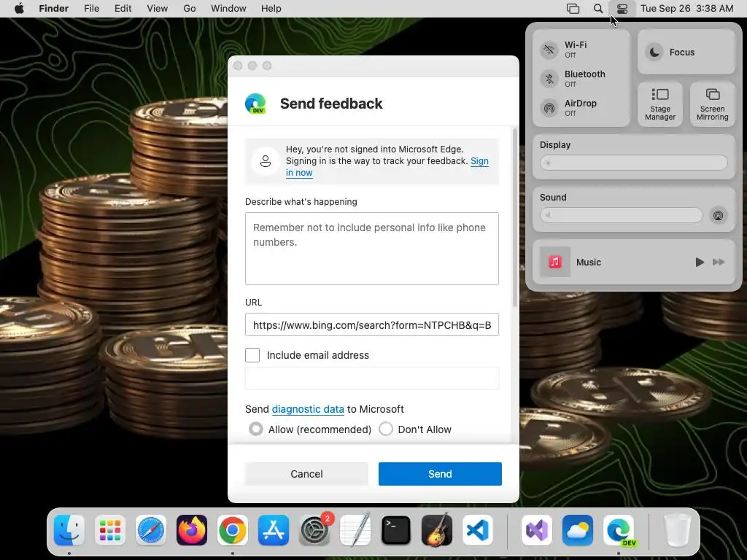Open the Music app icon in Control Center
The image size is (747, 560).
555,262
